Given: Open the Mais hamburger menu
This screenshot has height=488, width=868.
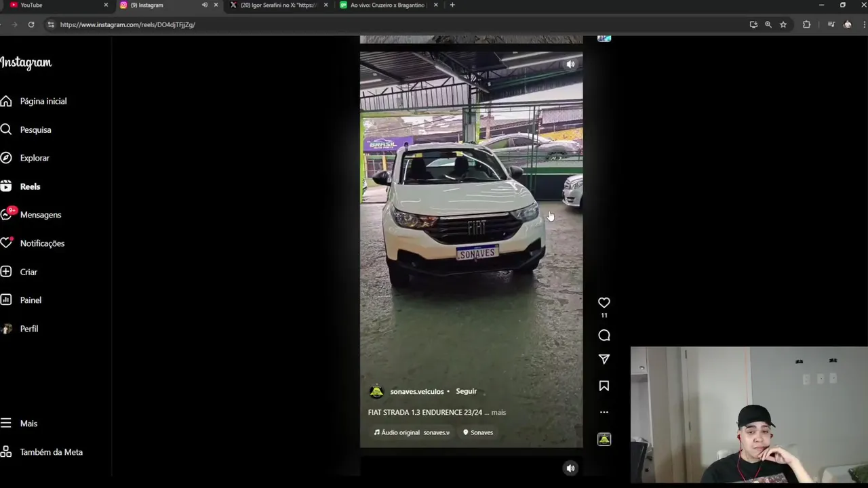Looking at the screenshot, I should (x=19, y=424).
